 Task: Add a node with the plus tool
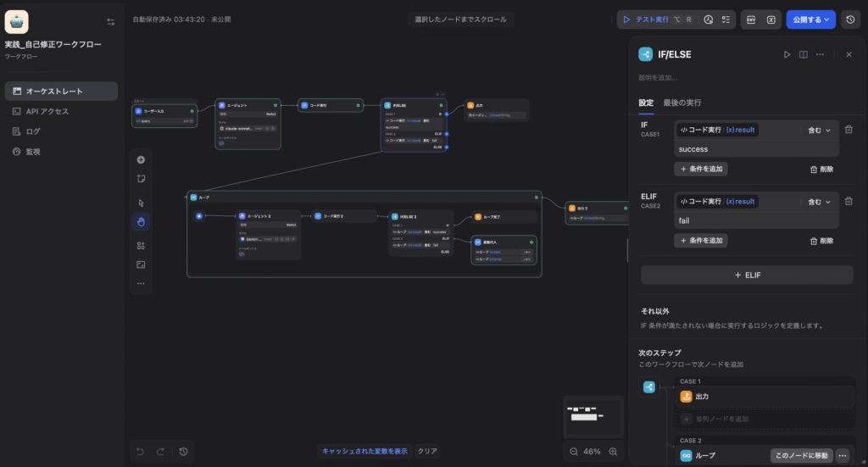point(141,160)
